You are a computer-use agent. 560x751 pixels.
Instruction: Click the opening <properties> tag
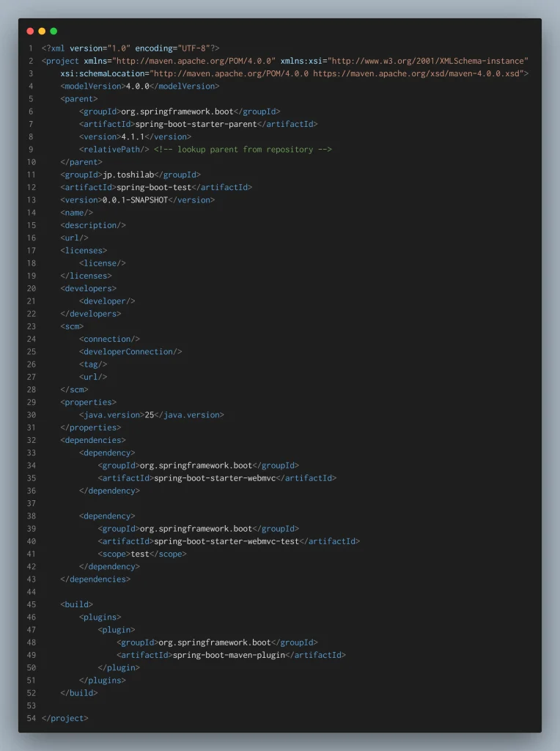coord(89,403)
